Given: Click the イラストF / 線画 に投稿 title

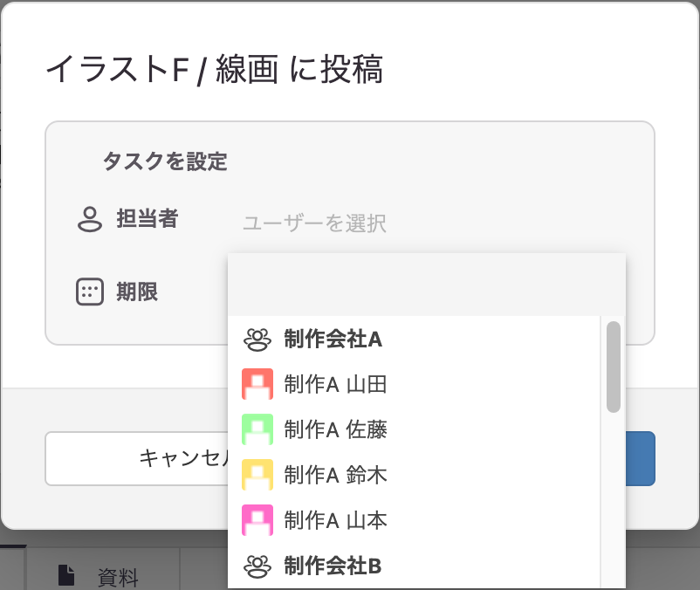Looking at the screenshot, I should [x=215, y=70].
